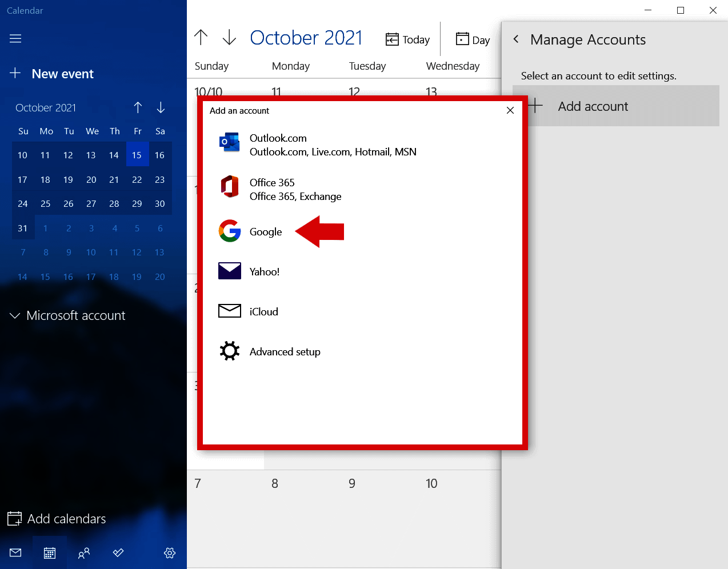This screenshot has width=728, height=569.
Task: Open the hamburger navigation menu
Action: pos(15,38)
